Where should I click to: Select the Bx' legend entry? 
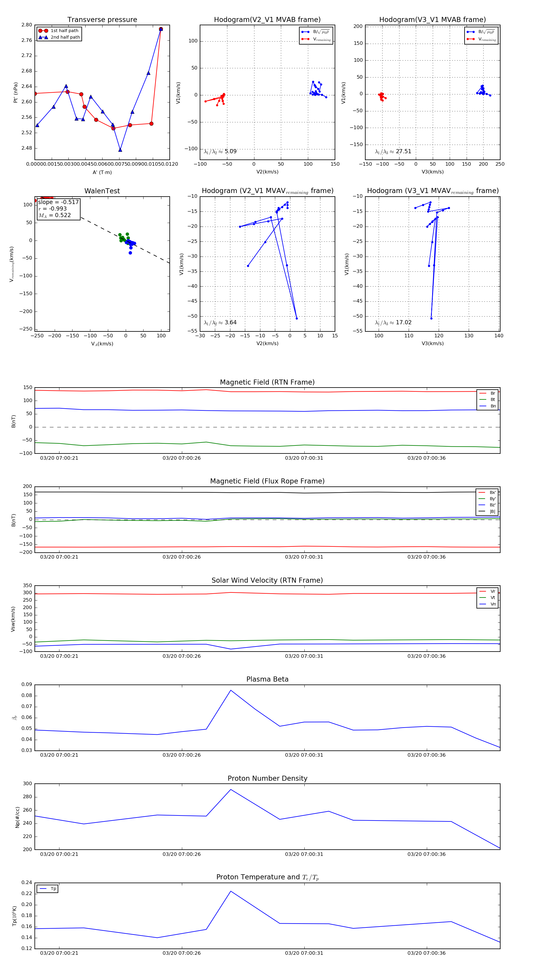pyautogui.click(x=487, y=493)
